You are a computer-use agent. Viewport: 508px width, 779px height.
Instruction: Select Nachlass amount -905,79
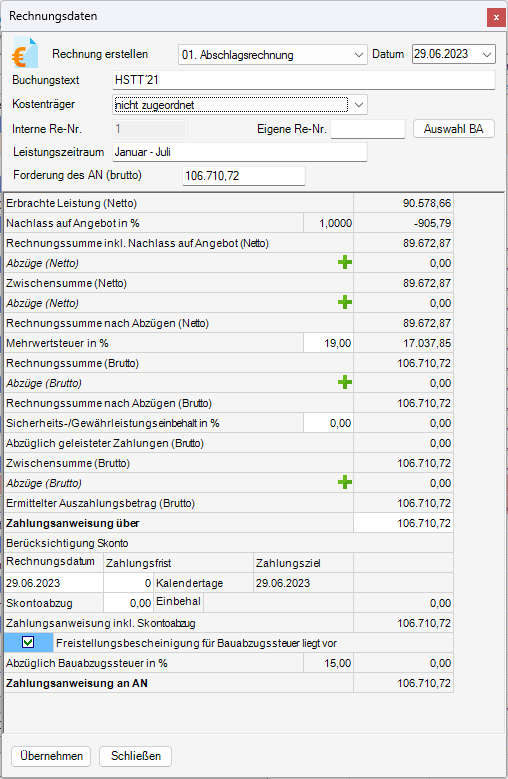pos(403,223)
